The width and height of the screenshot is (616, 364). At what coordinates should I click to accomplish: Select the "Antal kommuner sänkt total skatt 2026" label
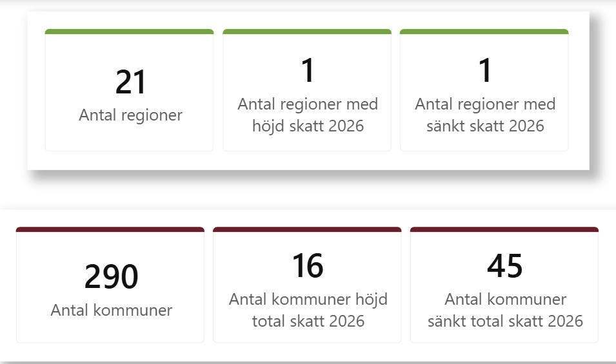505,310
